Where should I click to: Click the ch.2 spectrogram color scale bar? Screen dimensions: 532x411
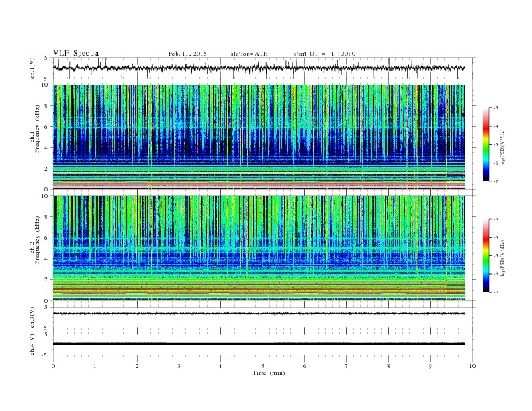pyautogui.click(x=486, y=256)
